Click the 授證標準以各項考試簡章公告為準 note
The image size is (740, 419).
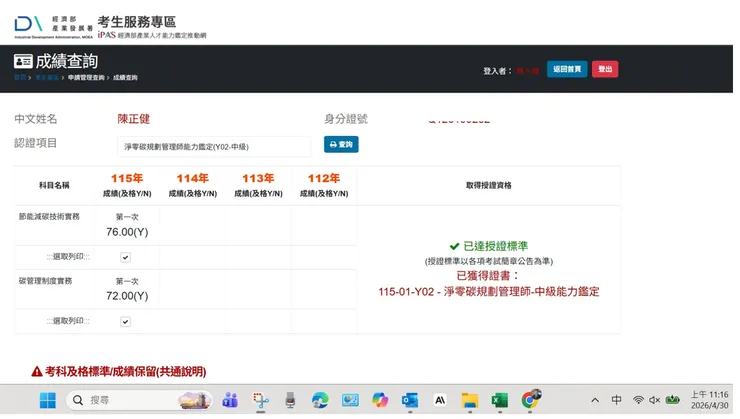click(x=488, y=261)
